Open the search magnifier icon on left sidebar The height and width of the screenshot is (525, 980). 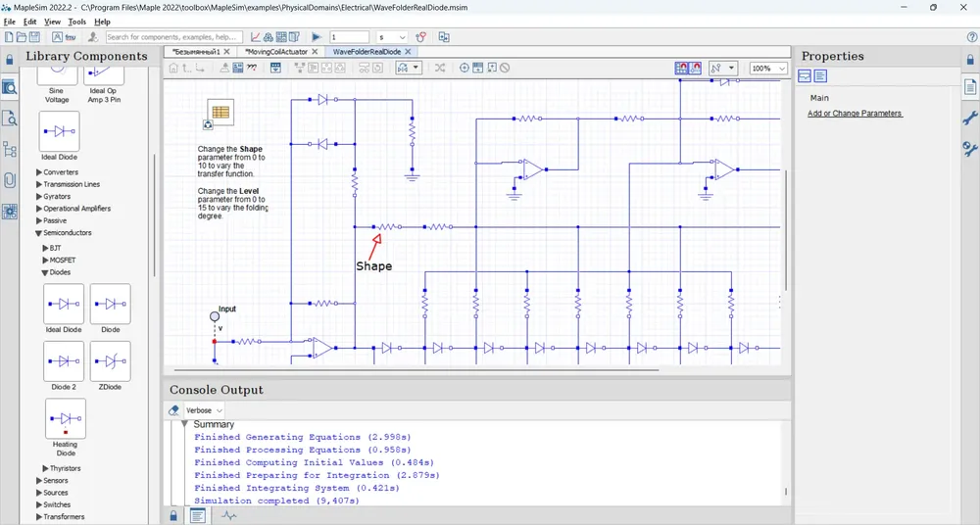point(10,119)
